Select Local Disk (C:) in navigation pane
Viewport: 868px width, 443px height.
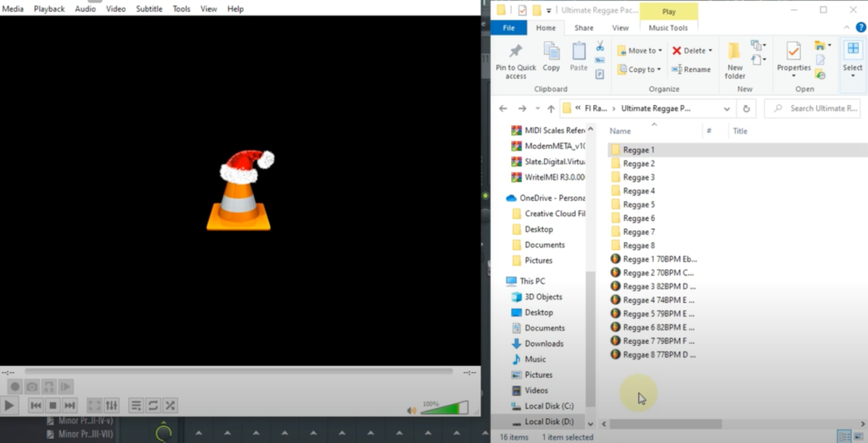point(549,406)
